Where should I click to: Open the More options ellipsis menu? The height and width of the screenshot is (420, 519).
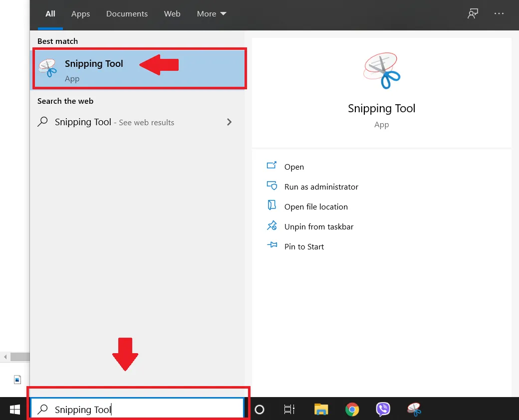(x=499, y=13)
